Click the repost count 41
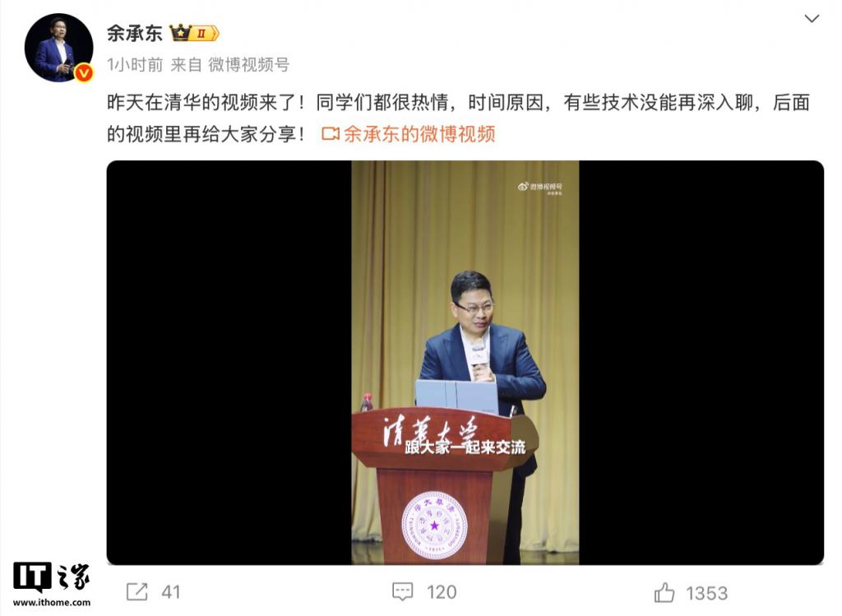Viewport: 842px width, 616px height. 171,592
